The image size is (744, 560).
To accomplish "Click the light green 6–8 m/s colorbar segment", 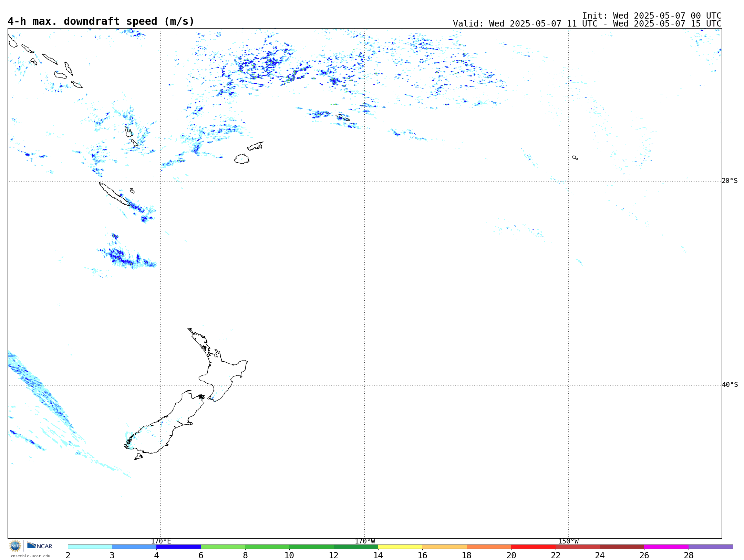I will [x=223, y=547].
